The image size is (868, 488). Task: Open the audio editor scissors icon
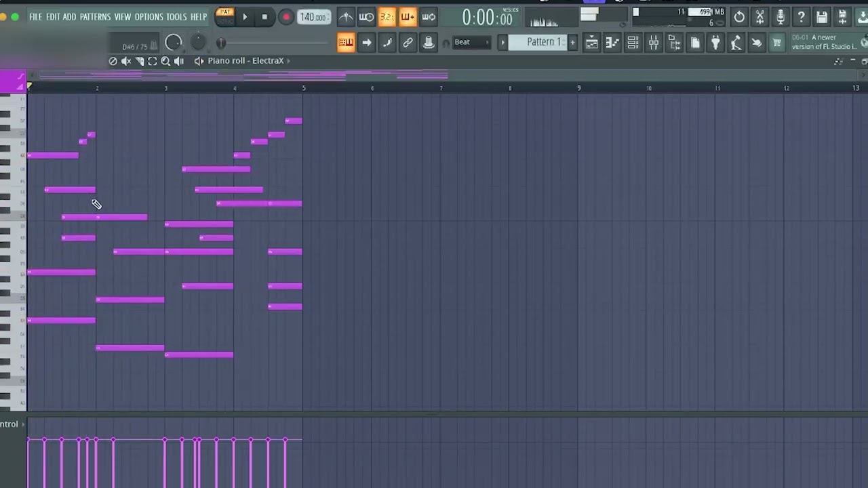pyautogui.click(x=760, y=17)
